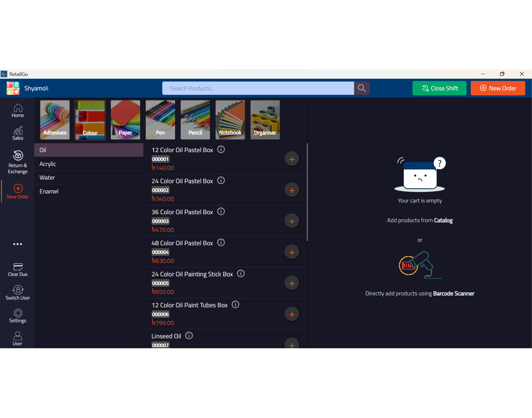Show info for 12 Color Oil Pastel Box
The height and width of the screenshot is (418, 532).
(x=221, y=149)
